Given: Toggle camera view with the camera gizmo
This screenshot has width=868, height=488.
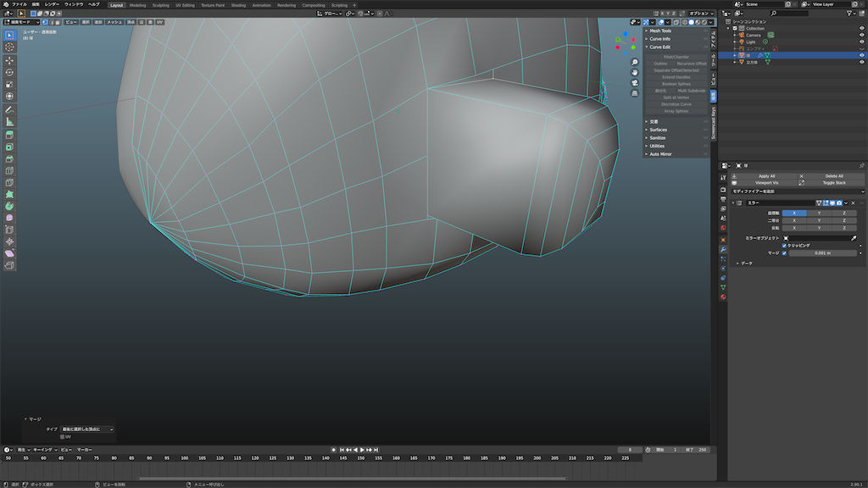Looking at the screenshot, I should [x=634, y=83].
